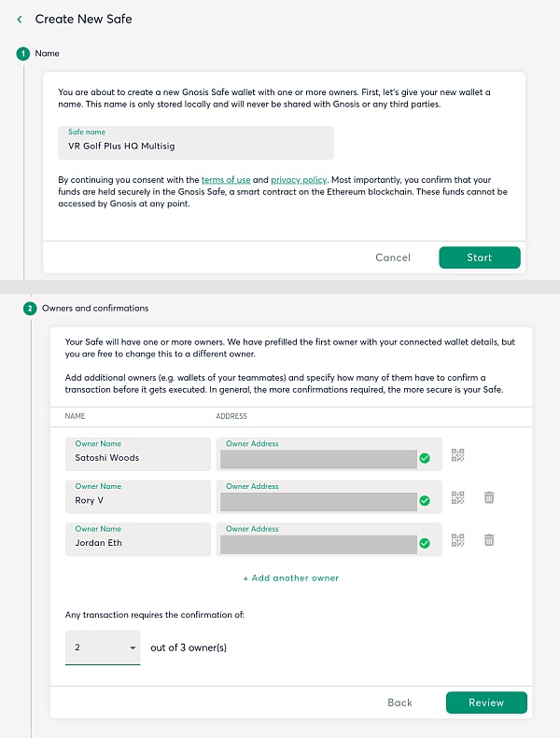Scan QR code for Satoshi Woods address
560x738 pixels.
coord(457,455)
